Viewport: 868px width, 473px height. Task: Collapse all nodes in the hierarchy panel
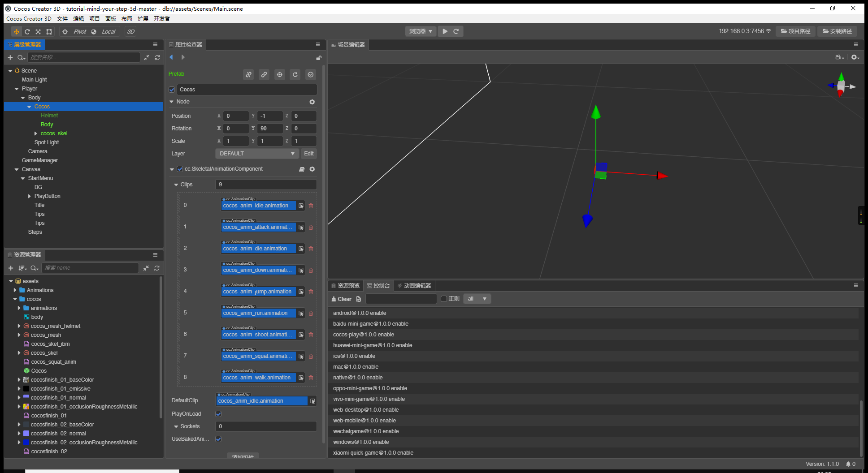click(147, 57)
